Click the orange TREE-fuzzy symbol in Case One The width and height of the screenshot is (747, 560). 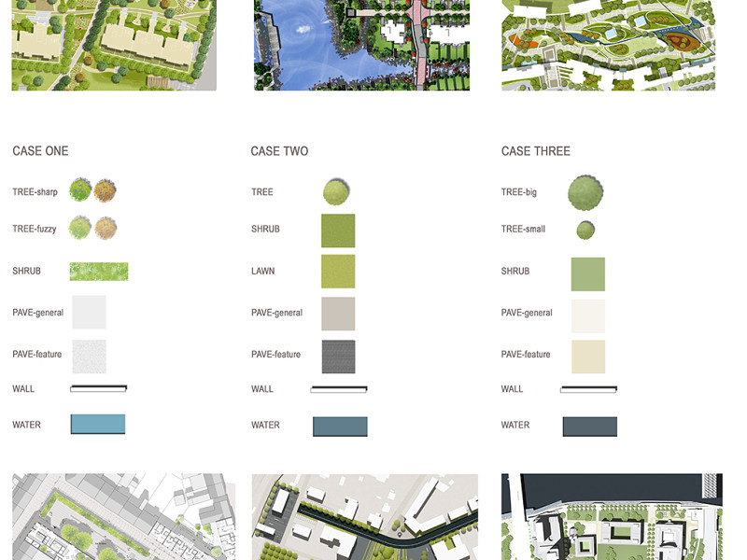[106, 228]
